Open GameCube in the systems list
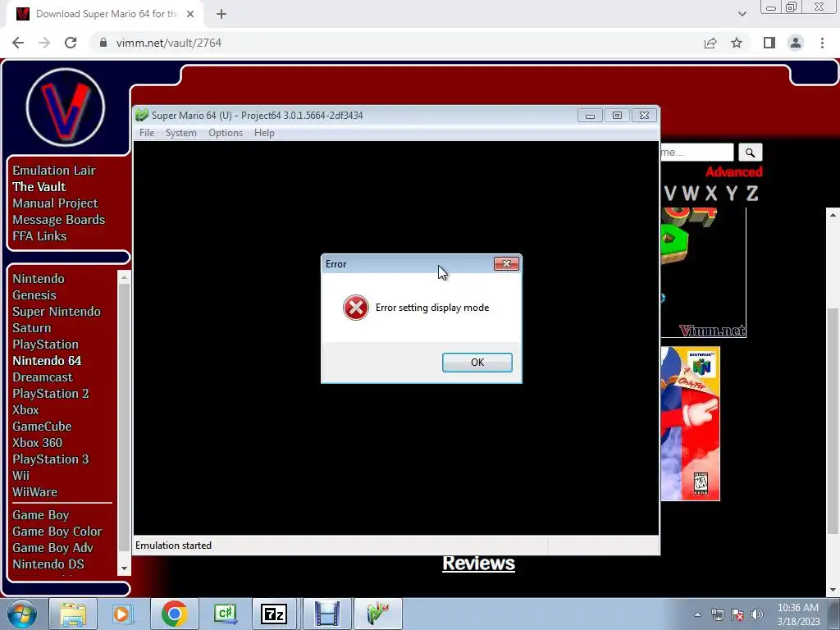The height and width of the screenshot is (630, 840). click(43, 427)
